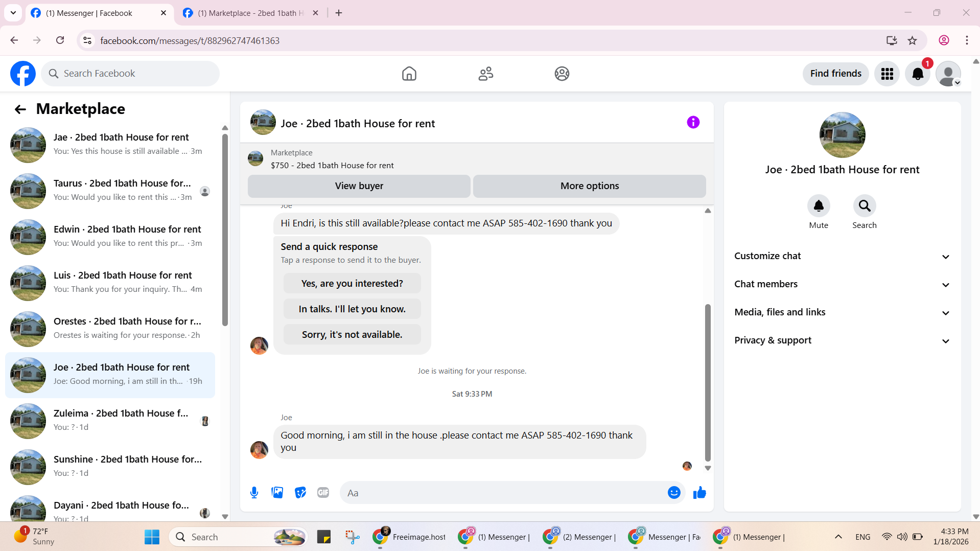The width and height of the screenshot is (980, 551).
Task: Send a thumbs-up like
Action: [699, 492]
